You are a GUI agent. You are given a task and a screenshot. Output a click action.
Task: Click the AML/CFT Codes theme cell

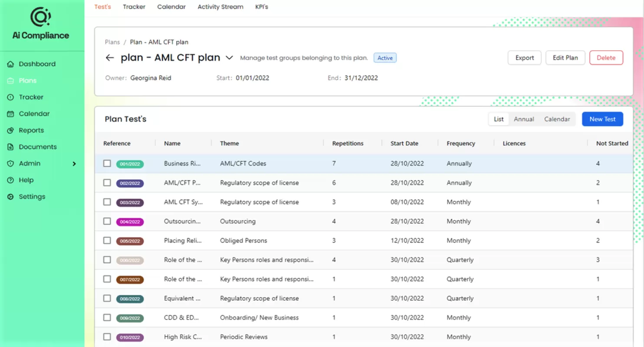(x=243, y=164)
